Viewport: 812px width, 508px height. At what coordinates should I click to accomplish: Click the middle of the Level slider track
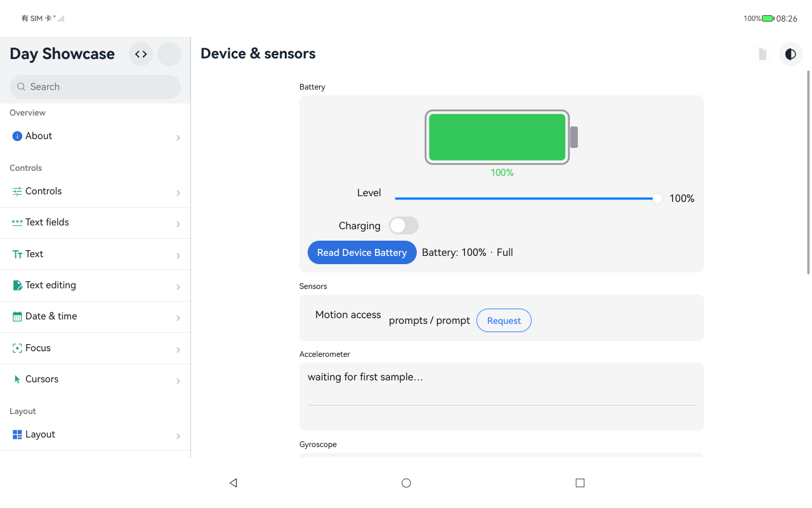click(527, 199)
